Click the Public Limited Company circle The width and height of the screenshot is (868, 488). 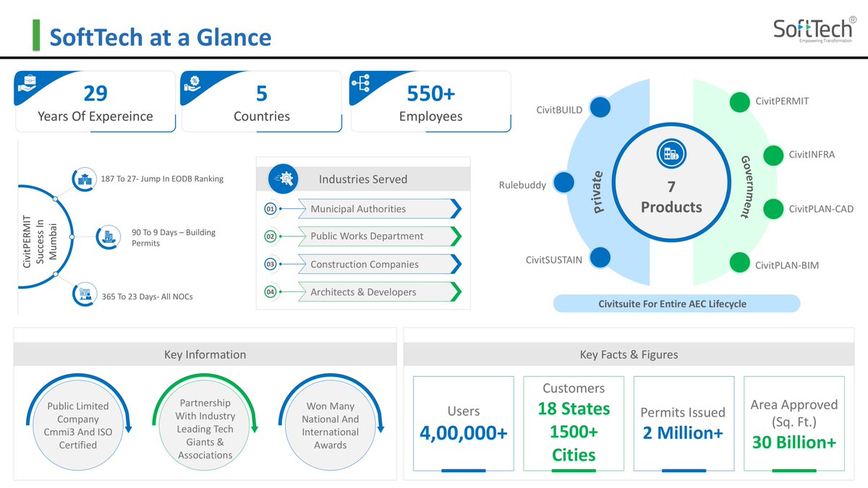77,426
